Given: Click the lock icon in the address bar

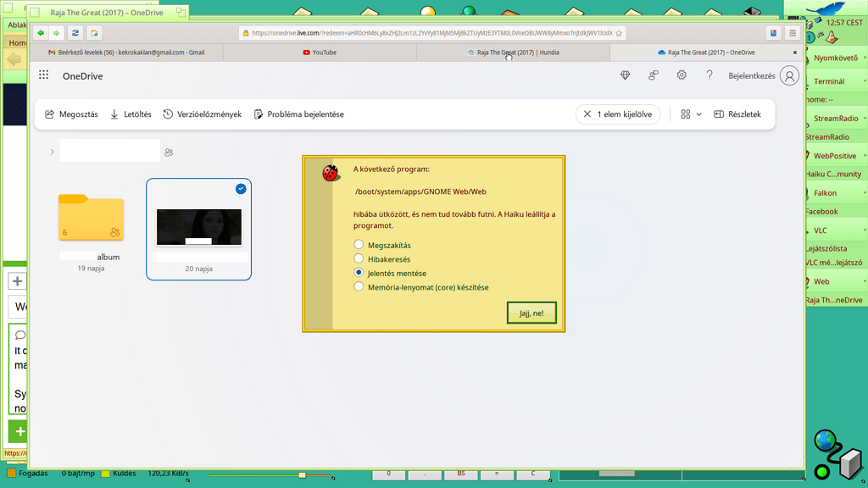Looking at the screenshot, I should (x=247, y=33).
